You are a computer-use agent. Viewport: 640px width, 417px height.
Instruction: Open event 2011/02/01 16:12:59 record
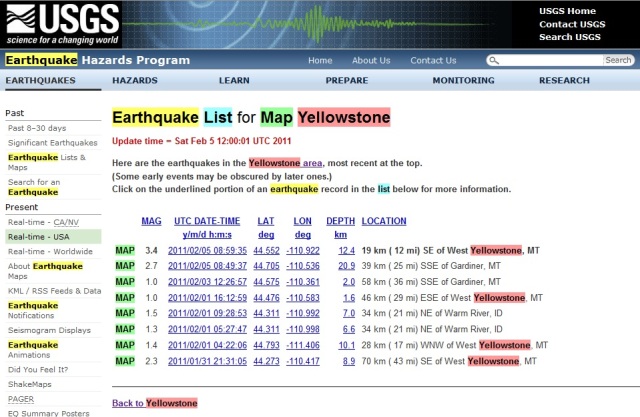tap(207, 298)
